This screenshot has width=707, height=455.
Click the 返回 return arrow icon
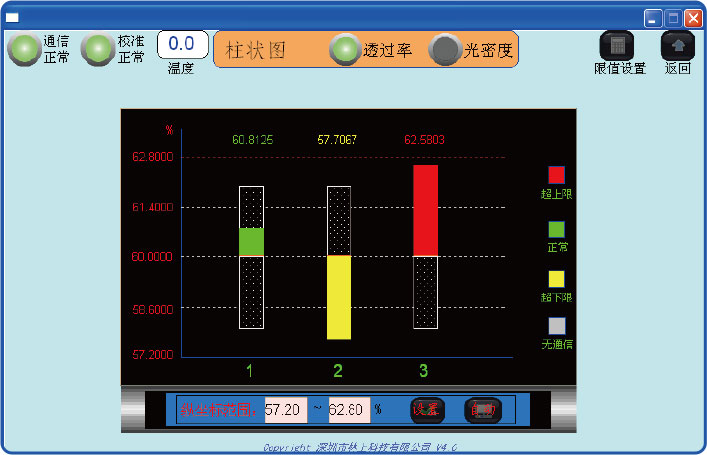[x=678, y=46]
